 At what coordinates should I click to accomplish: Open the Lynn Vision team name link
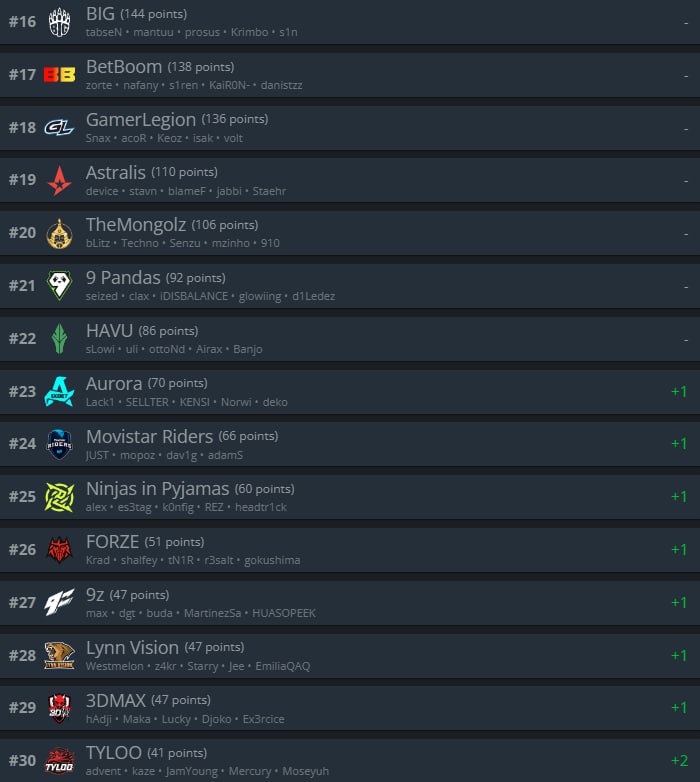point(132,647)
